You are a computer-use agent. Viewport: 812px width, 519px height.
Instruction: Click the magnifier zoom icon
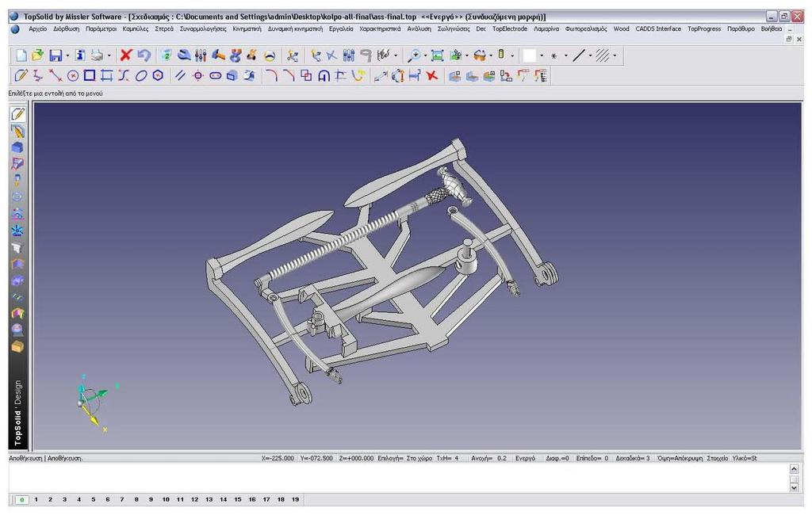pyautogui.click(x=414, y=55)
